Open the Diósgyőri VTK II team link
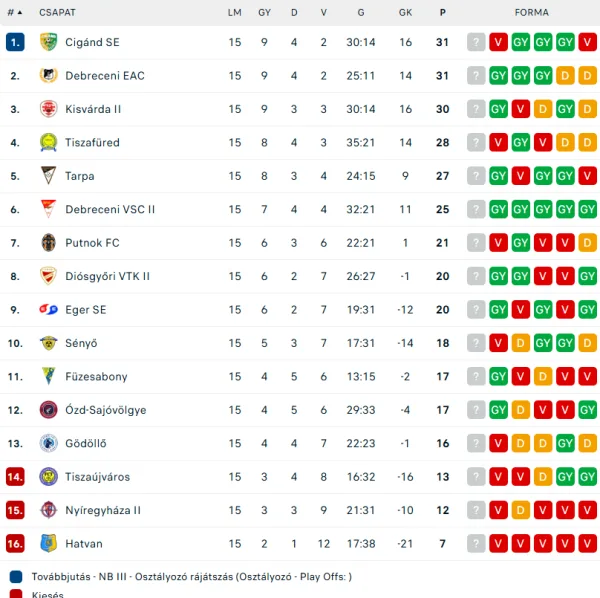This screenshot has width=600, height=598. pos(107,276)
